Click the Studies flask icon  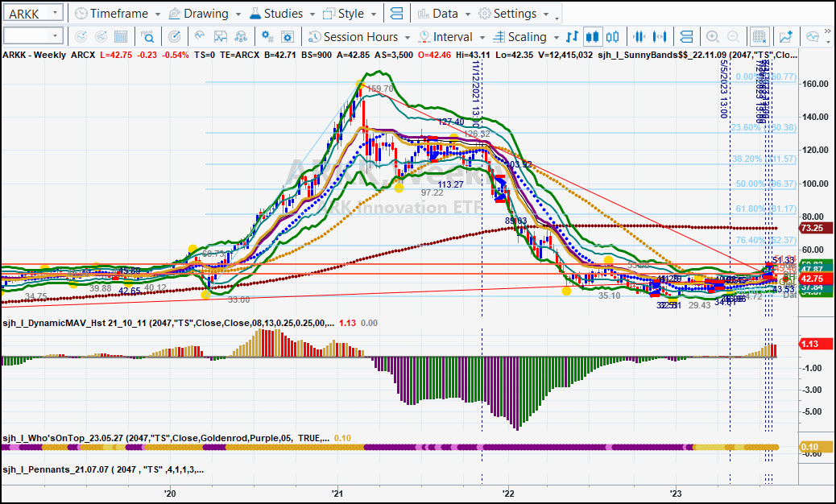click(255, 14)
